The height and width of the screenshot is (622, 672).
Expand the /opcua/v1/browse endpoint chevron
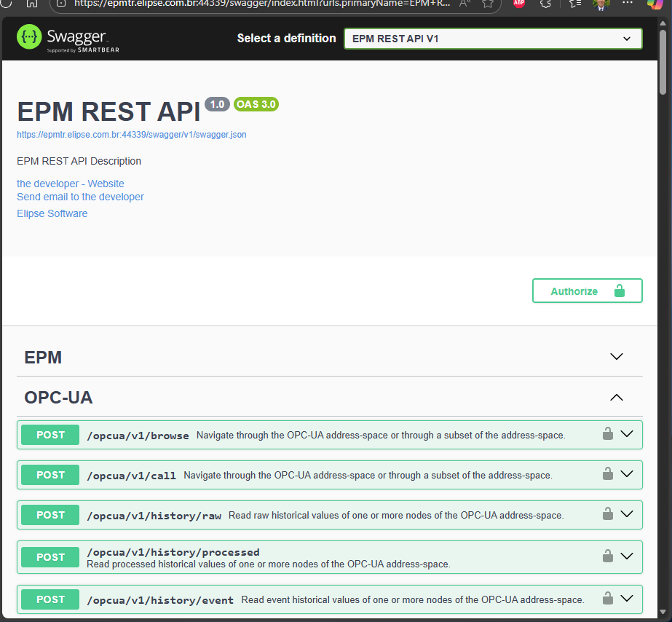tap(627, 434)
